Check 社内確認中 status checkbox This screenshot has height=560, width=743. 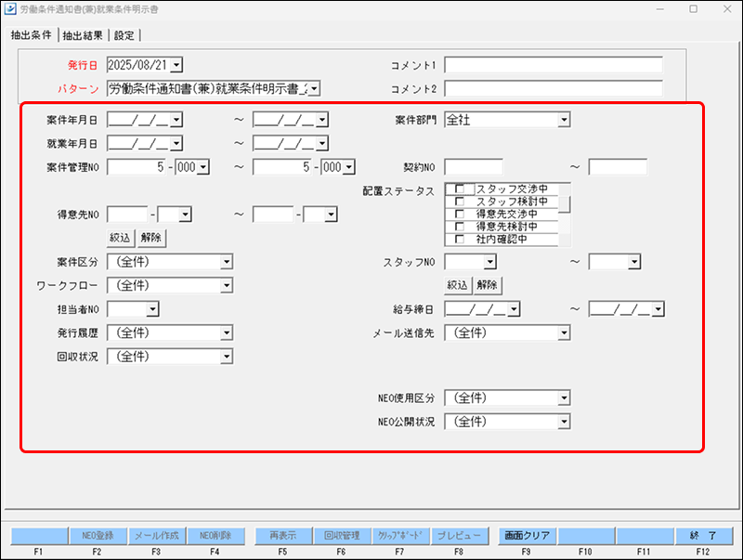pos(459,239)
